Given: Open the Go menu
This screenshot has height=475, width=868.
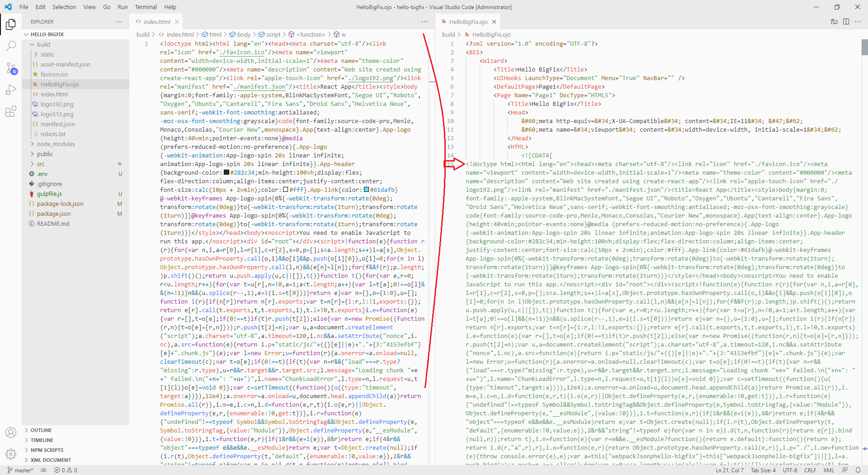Looking at the screenshot, I should click(x=107, y=7).
